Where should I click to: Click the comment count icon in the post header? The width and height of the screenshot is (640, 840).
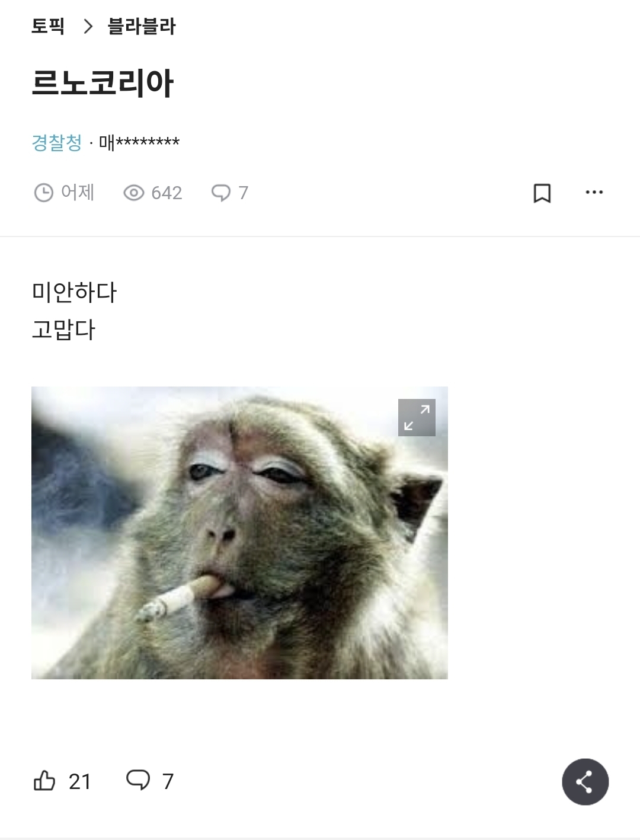pyautogui.click(x=221, y=193)
